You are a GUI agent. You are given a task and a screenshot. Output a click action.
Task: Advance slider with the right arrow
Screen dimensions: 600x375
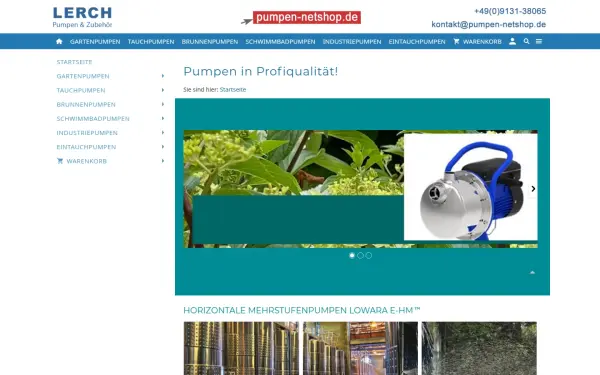533,189
